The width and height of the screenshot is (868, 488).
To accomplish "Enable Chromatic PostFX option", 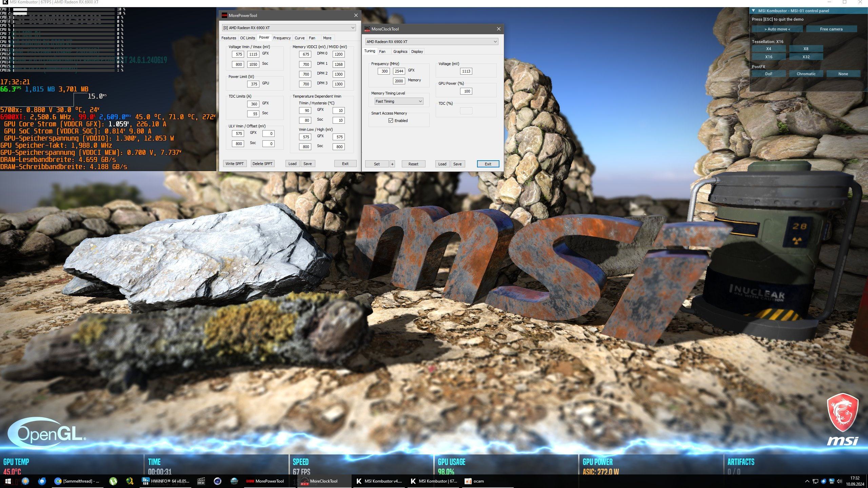I will click(x=806, y=74).
